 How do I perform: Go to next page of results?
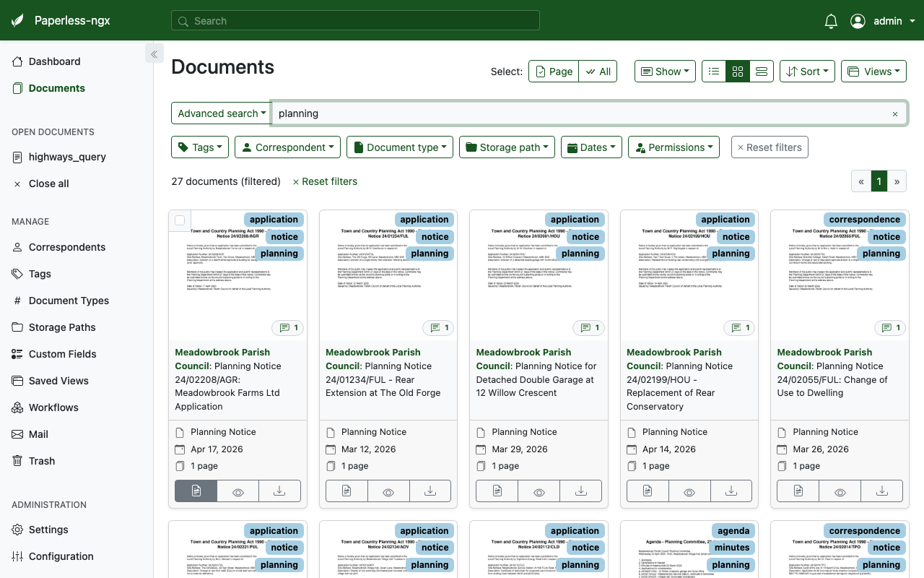tap(897, 181)
